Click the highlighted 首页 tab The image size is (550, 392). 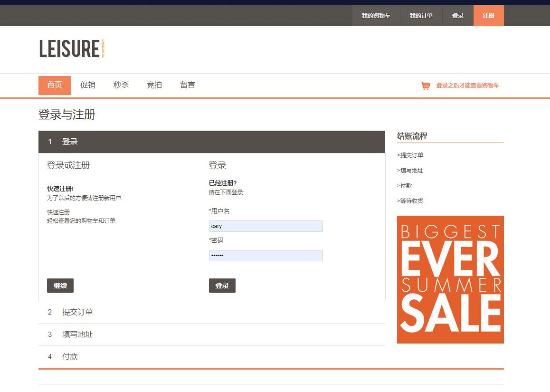[x=54, y=85]
